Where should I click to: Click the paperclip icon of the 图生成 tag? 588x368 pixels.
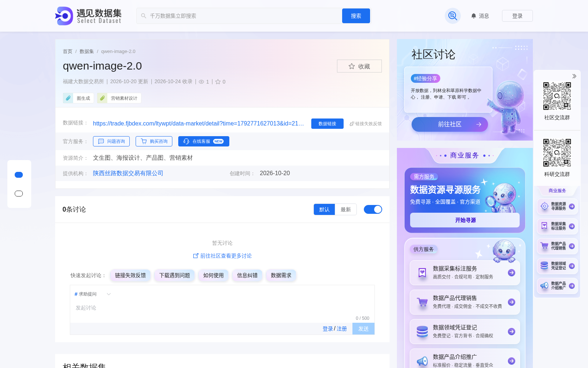pyautogui.click(x=68, y=98)
